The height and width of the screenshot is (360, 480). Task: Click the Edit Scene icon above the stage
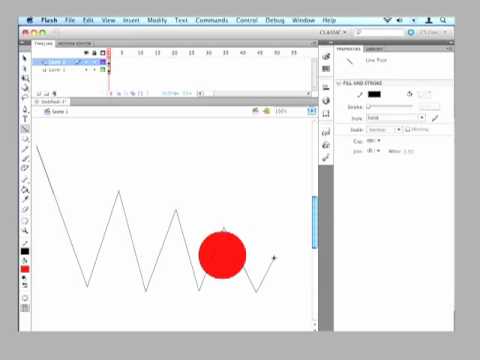point(255,111)
